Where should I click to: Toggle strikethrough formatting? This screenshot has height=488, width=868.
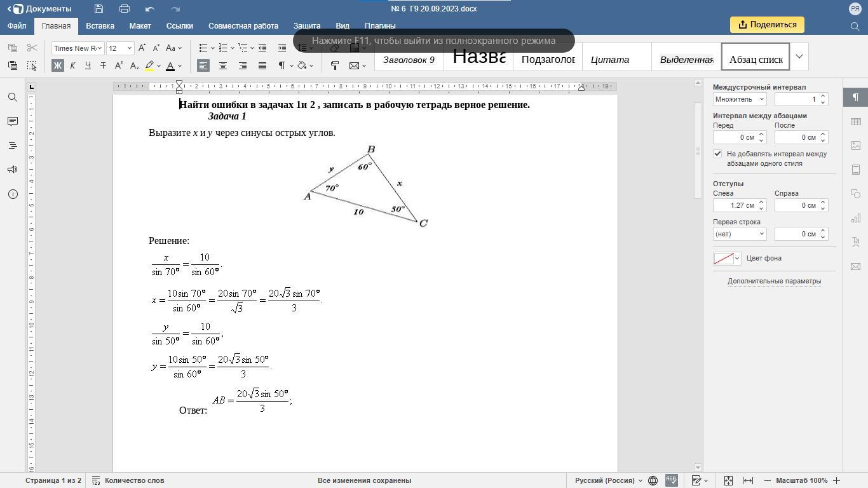click(x=103, y=65)
